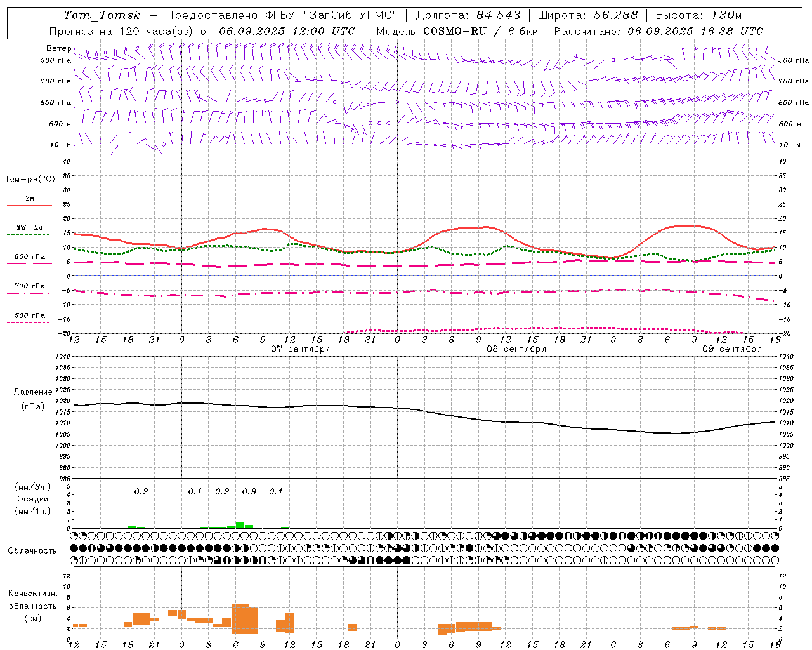Image resolution: width=812 pixels, height=650 pixels.
Task: Select the "ЗапСиб УГМС" provider text
Action: click(x=350, y=15)
